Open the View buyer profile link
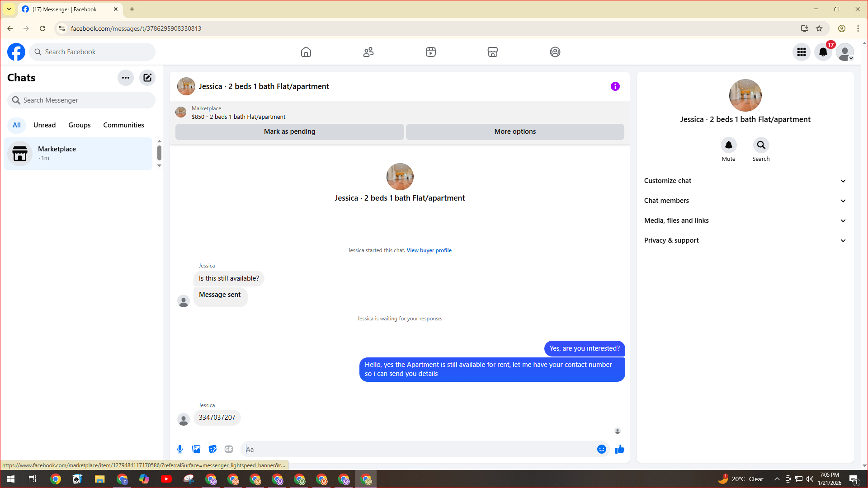 429,250
